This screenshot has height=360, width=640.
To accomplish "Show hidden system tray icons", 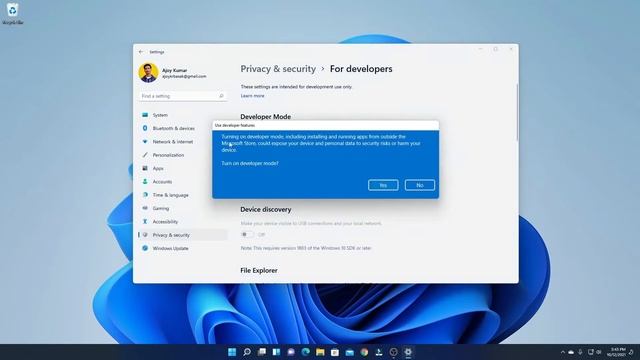I will point(563,352).
